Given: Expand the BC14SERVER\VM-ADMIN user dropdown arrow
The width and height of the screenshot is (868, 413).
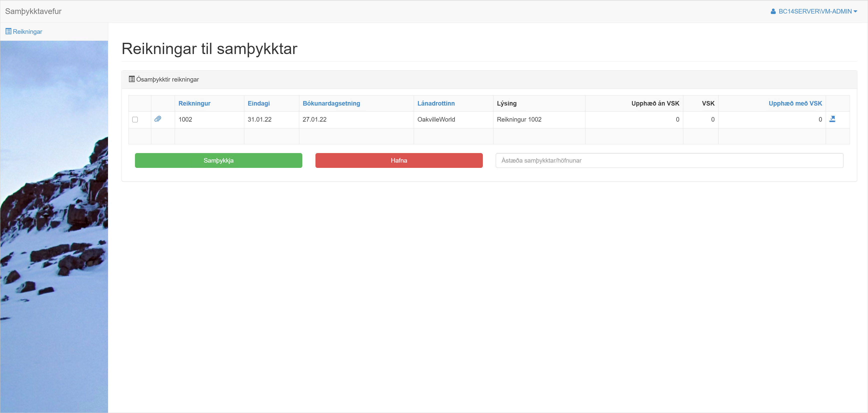Looking at the screenshot, I should point(855,12).
